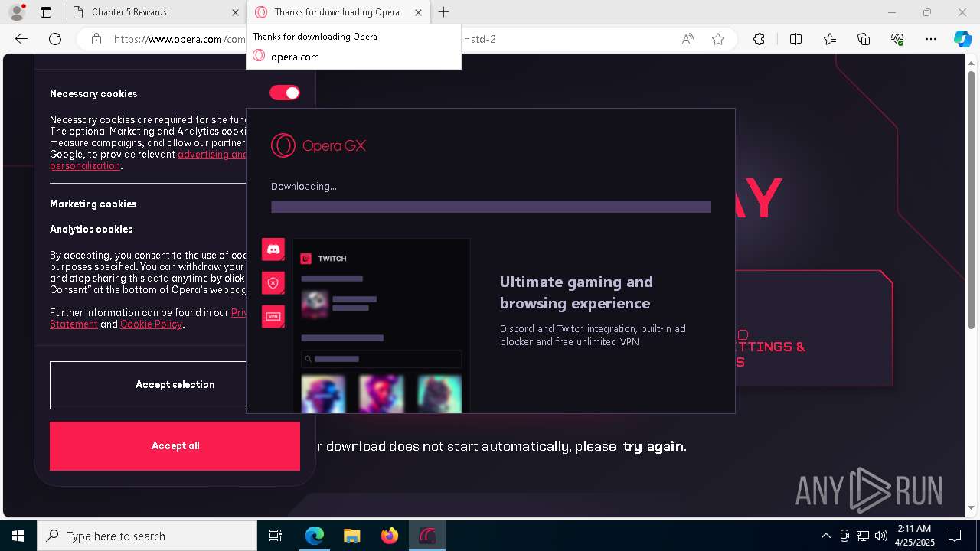Open the Copilot sidebar
This screenshot has height=551, width=980.
coord(962,39)
